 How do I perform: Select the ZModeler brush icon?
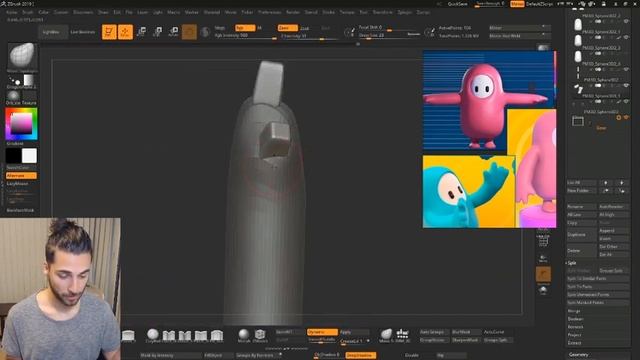[260, 336]
